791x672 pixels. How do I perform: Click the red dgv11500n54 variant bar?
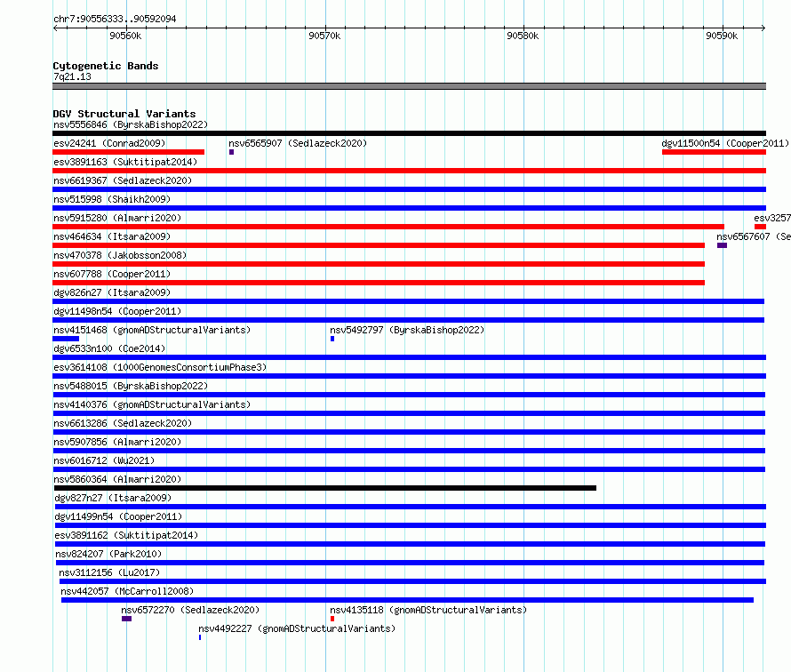tap(714, 152)
